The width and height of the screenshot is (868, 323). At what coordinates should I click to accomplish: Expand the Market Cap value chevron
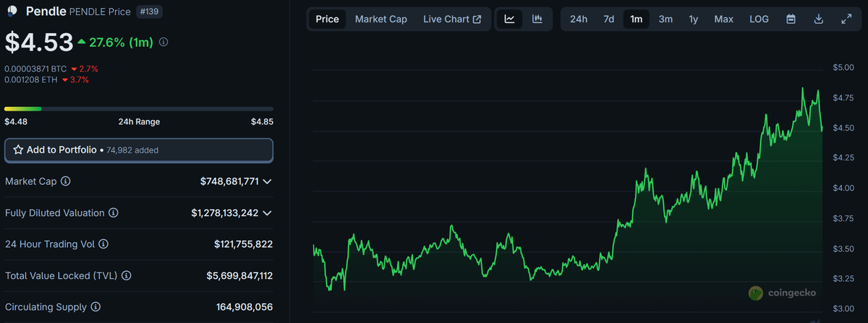pos(268,181)
